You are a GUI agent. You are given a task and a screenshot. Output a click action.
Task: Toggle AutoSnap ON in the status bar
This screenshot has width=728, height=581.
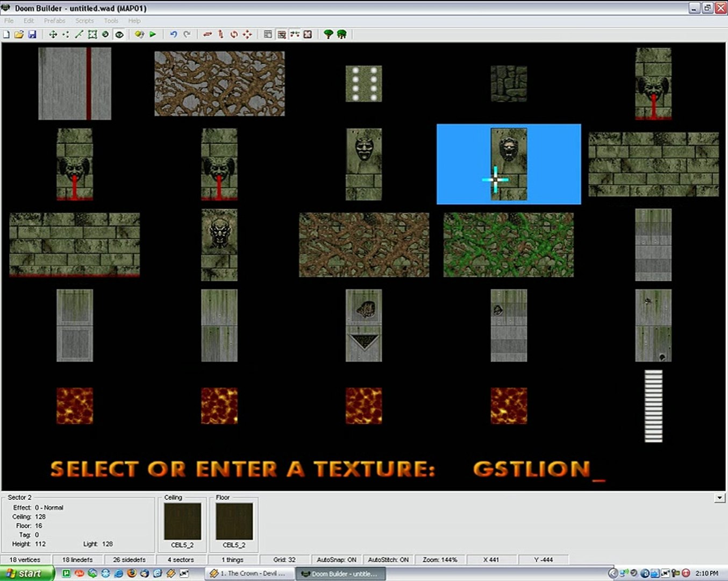tap(336, 559)
